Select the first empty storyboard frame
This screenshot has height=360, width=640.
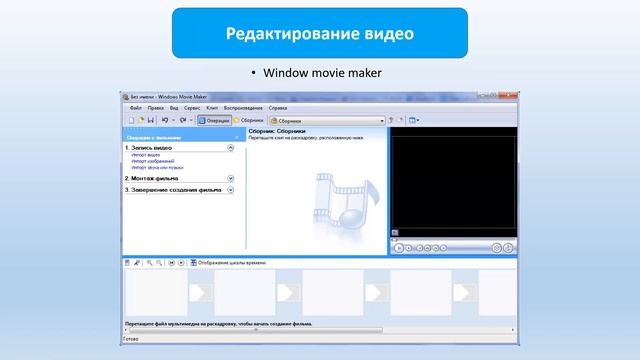coord(156,293)
